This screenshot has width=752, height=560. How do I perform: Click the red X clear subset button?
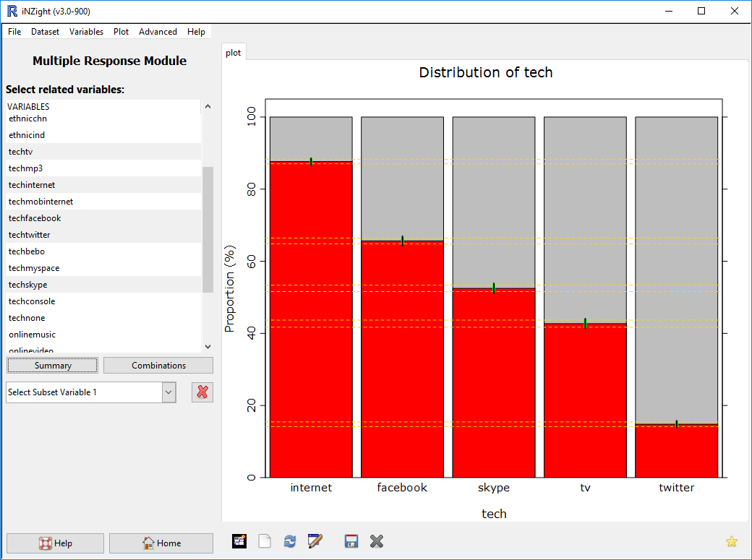[202, 392]
